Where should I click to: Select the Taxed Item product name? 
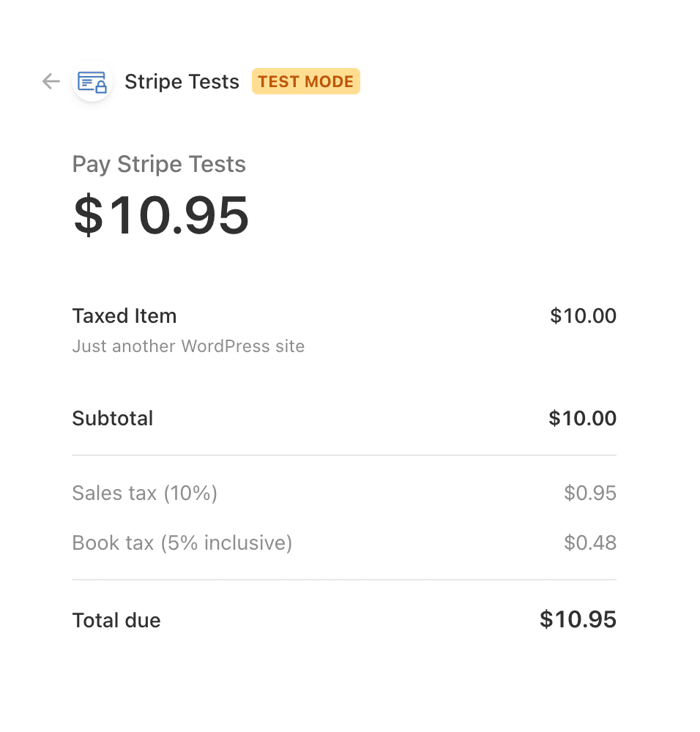[124, 316]
